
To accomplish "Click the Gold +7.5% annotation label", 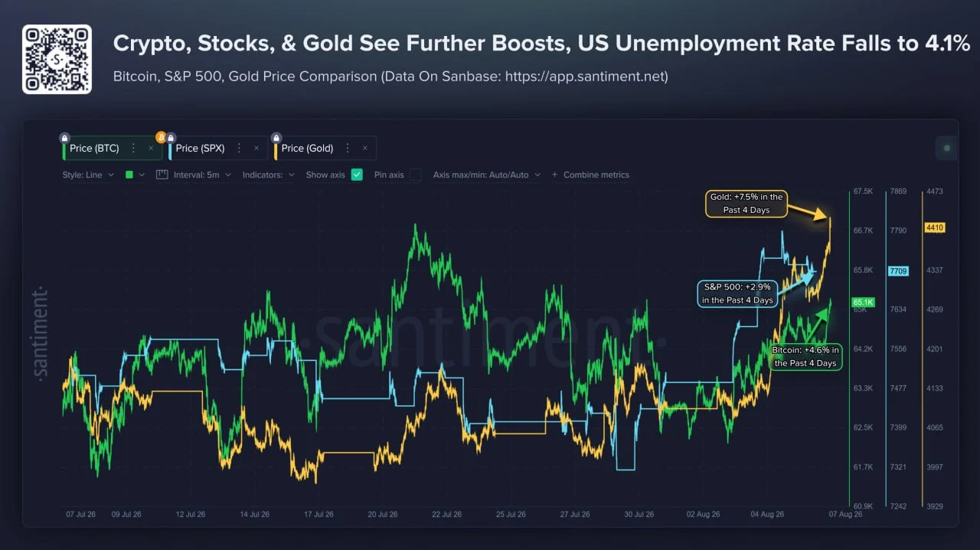I will [x=746, y=203].
